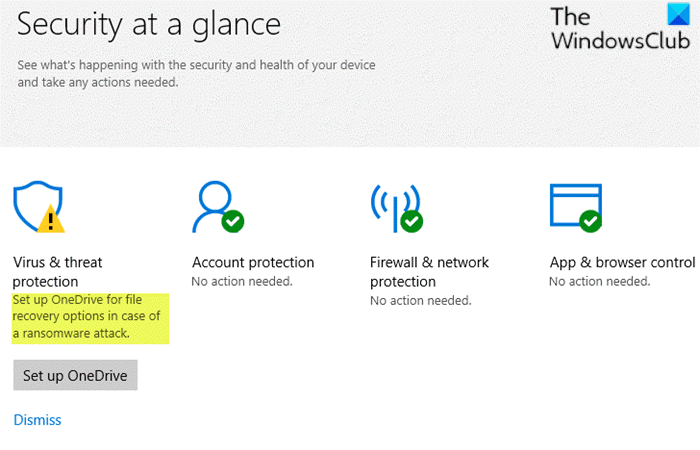Open the Firewall & network protection antenna icon

tap(393, 205)
